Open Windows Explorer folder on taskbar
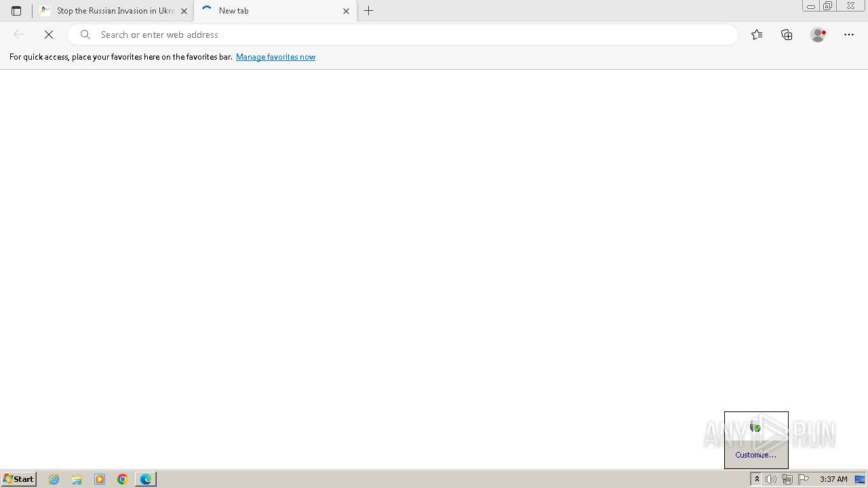The image size is (868, 488). [x=77, y=479]
